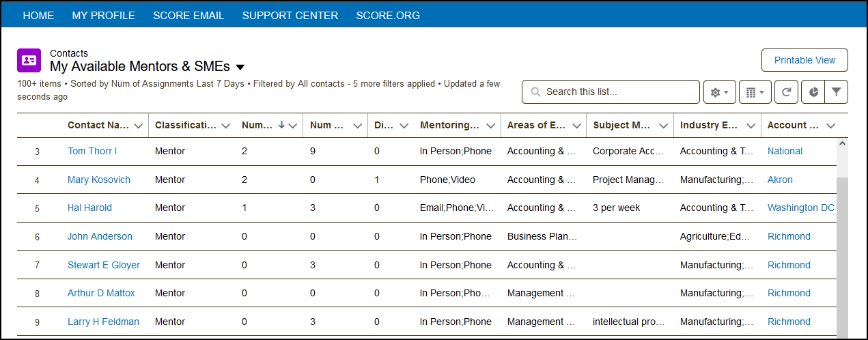This screenshot has width=868, height=340.
Task: Expand the My Available Mentors list view picker
Action: (240, 67)
